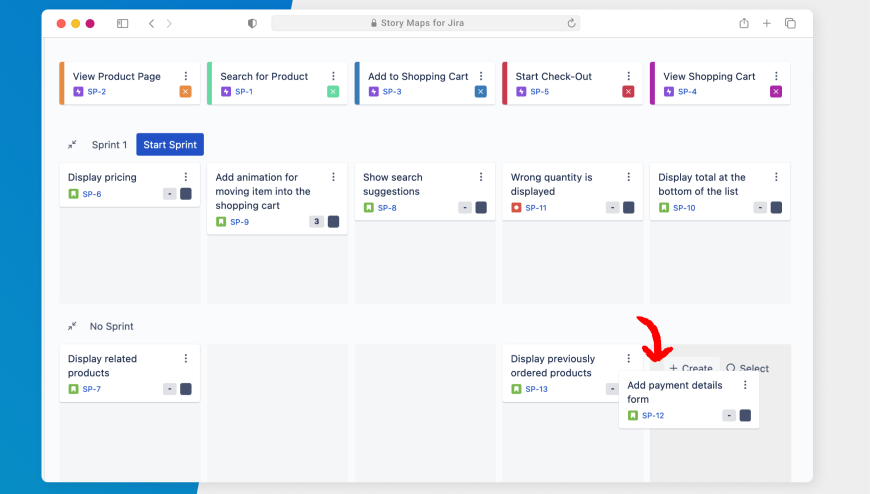Open the new tab plus icon
The width and height of the screenshot is (870, 494).
[767, 23]
